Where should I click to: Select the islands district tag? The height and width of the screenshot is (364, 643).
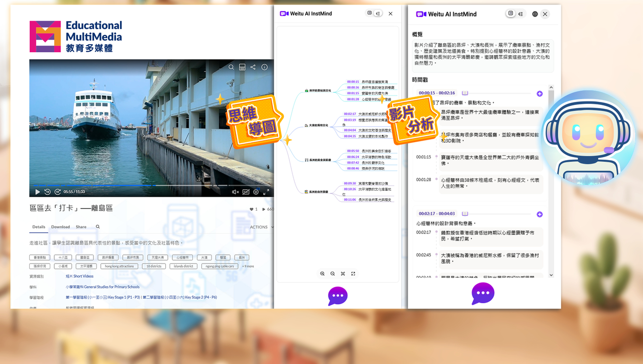[183, 266]
